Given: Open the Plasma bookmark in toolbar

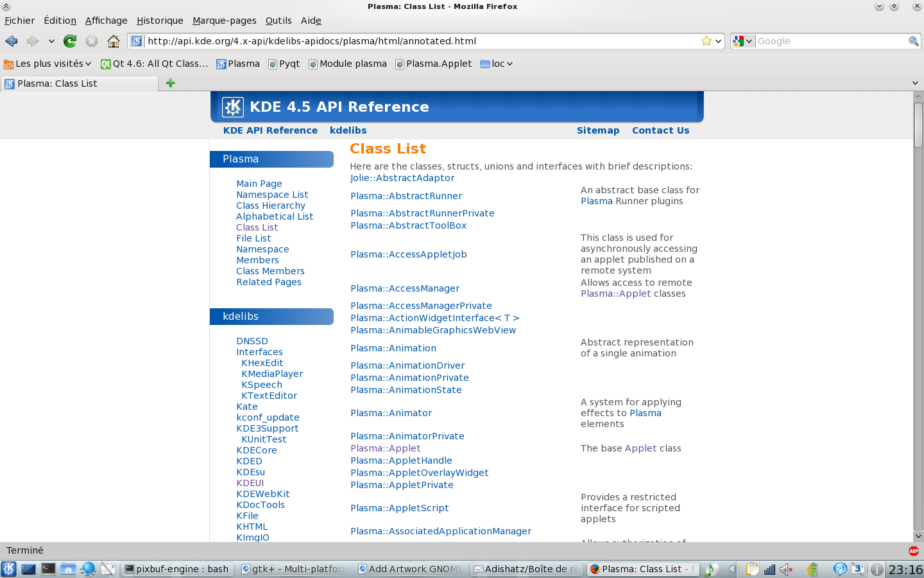Looking at the screenshot, I should 238,64.
